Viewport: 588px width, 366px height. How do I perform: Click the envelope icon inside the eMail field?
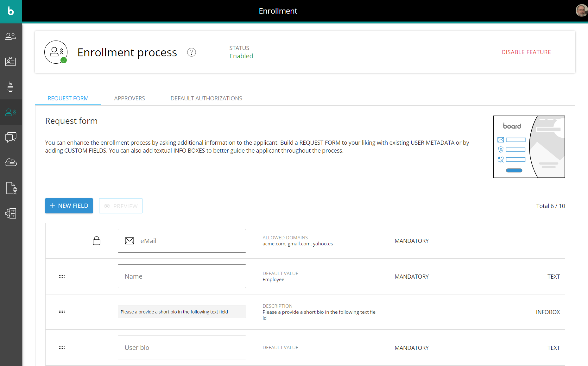(x=130, y=241)
